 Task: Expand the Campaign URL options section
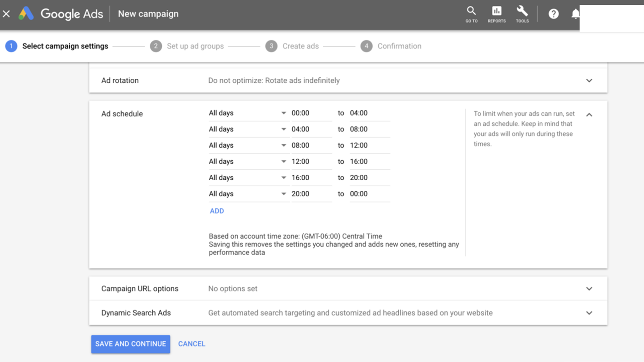(589, 289)
